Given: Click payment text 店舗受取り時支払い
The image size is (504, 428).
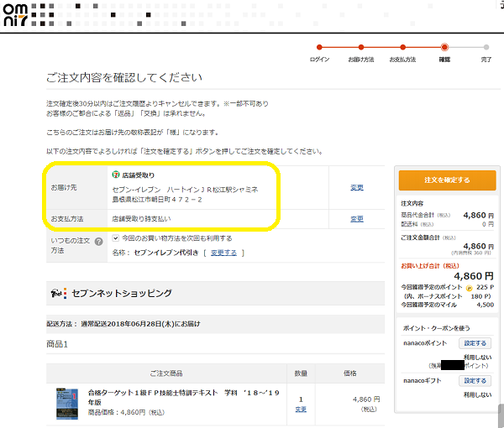Looking at the screenshot, I should 141,219.
